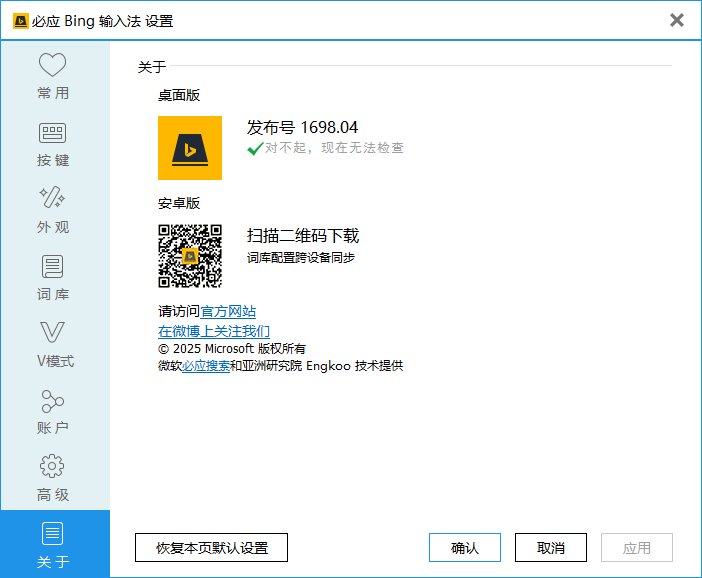Close the Bing settings window
This screenshot has height=578, width=702.
point(677,20)
